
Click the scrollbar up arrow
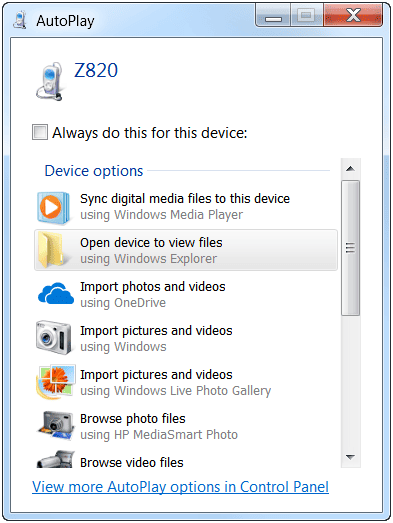350,169
